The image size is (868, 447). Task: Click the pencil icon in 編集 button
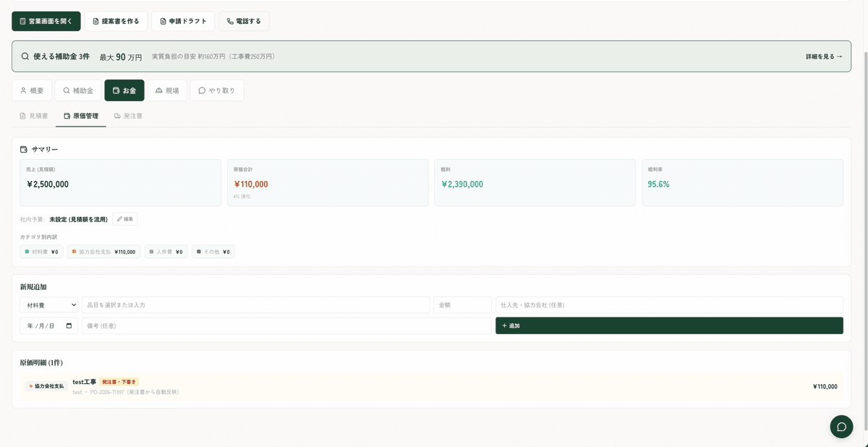click(x=119, y=219)
